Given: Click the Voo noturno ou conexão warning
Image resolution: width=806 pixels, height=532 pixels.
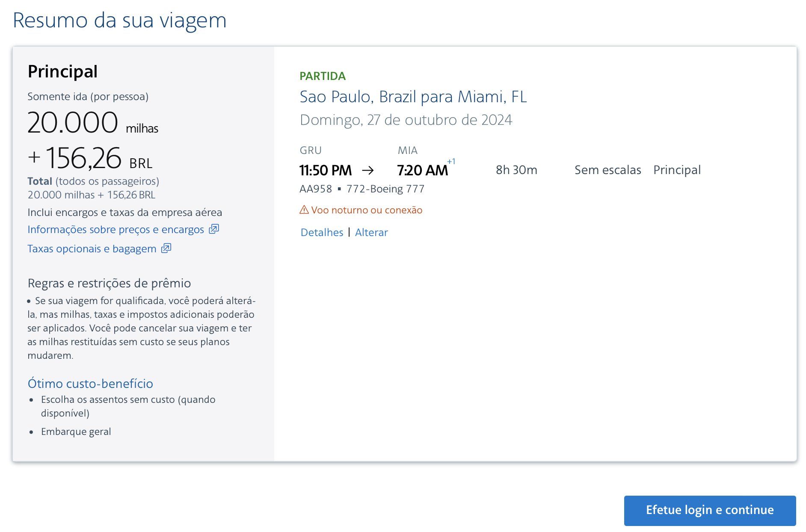Looking at the screenshot, I should 367,210.
